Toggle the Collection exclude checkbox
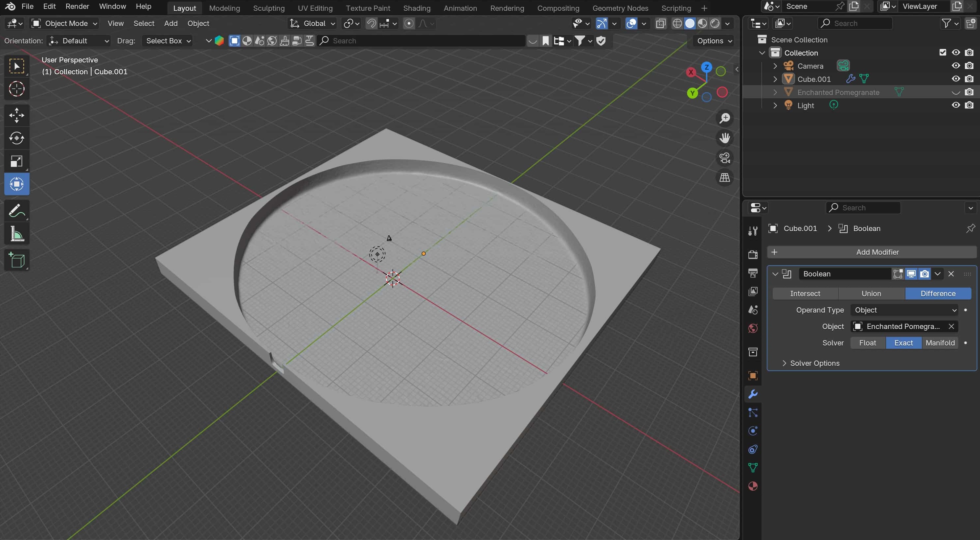Image resolution: width=980 pixels, height=540 pixels. 942,53
